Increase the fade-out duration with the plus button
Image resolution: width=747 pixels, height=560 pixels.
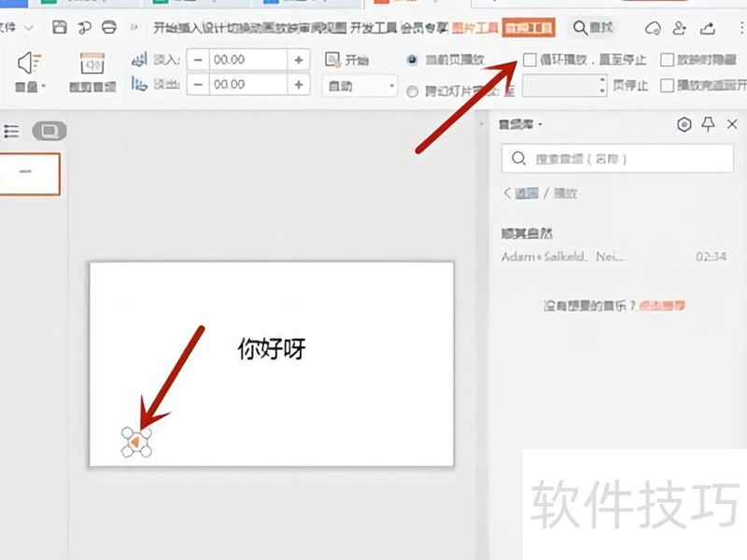[x=299, y=84]
